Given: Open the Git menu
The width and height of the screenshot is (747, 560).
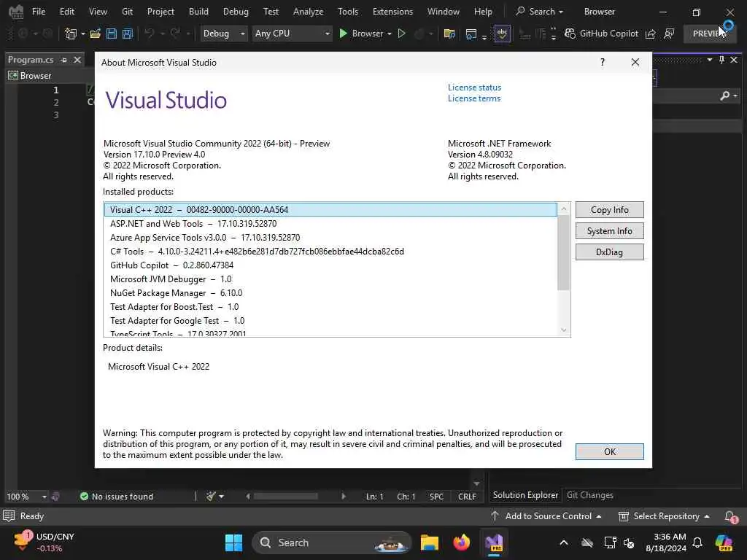Looking at the screenshot, I should pos(127,12).
